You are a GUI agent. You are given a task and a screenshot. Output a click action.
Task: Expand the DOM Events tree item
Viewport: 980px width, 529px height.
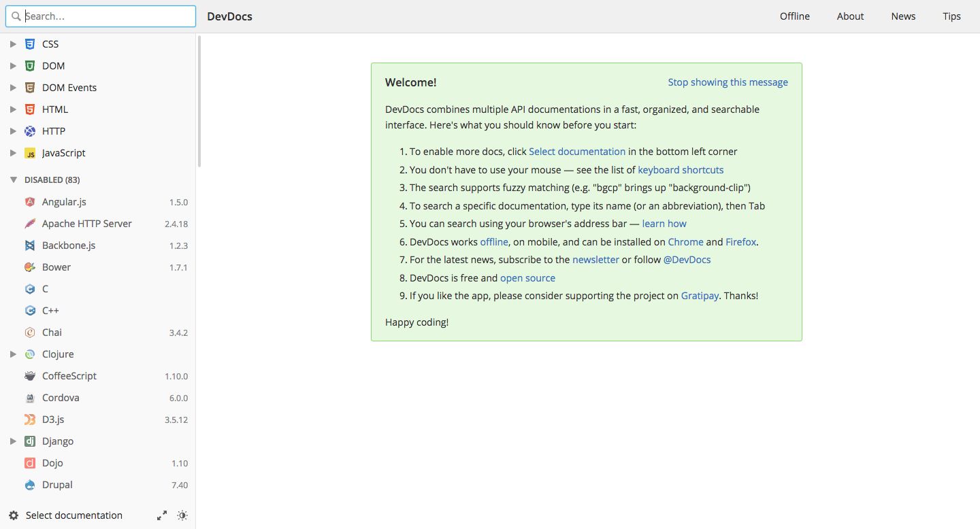click(x=12, y=87)
